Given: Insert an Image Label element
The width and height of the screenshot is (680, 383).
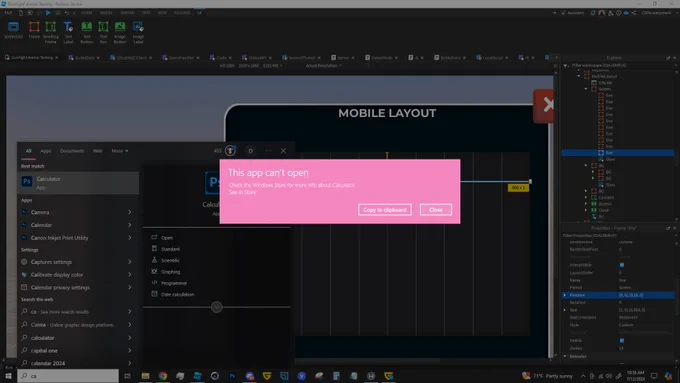Looking at the screenshot, I should [138, 32].
